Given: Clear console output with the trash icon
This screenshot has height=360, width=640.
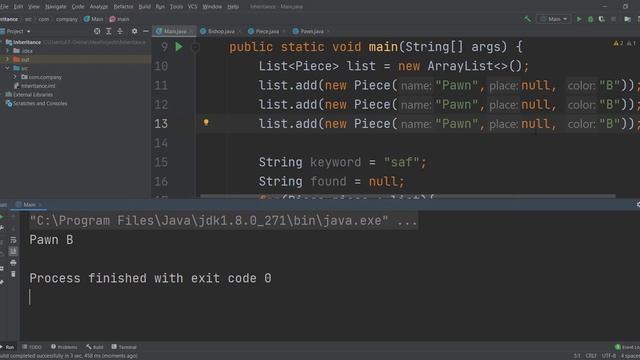Looking at the screenshot, I should tap(13, 274).
